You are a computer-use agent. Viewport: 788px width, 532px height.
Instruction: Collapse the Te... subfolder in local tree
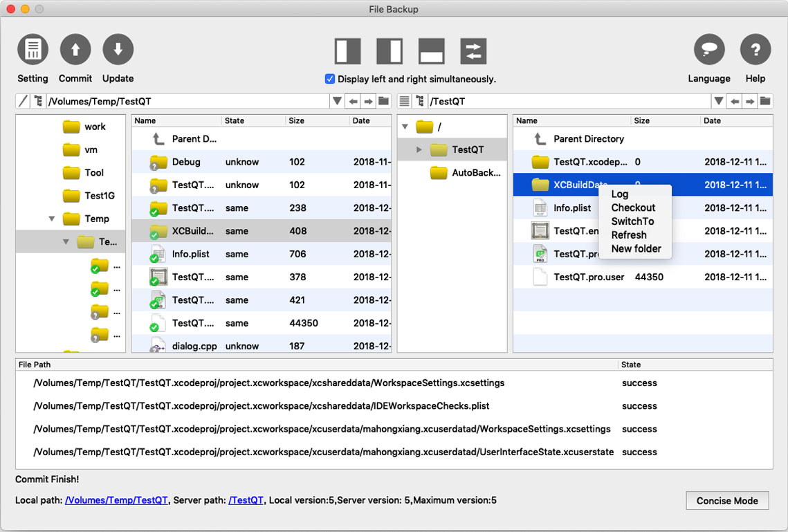pos(66,241)
